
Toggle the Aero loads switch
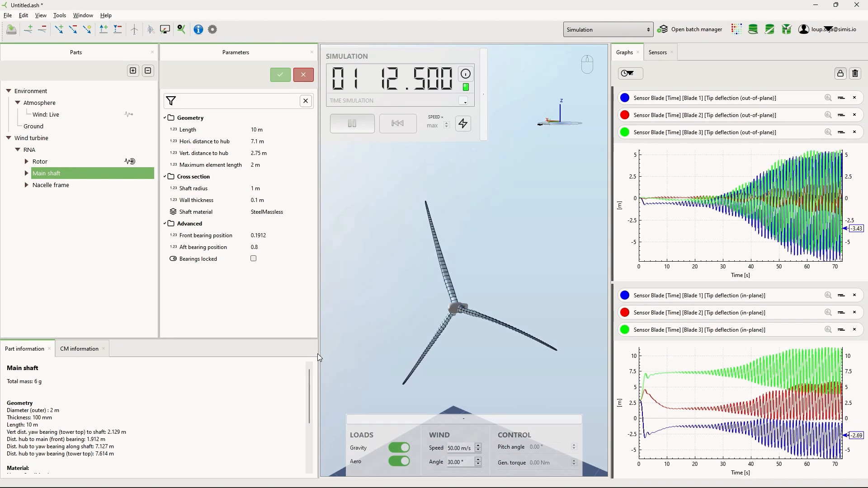(x=399, y=461)
